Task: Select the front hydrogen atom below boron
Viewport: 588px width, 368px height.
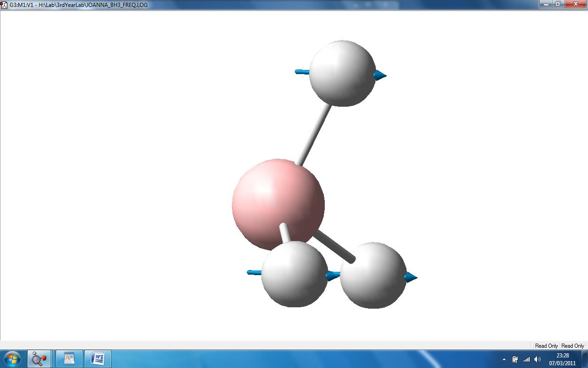Action: click(294, 274)
